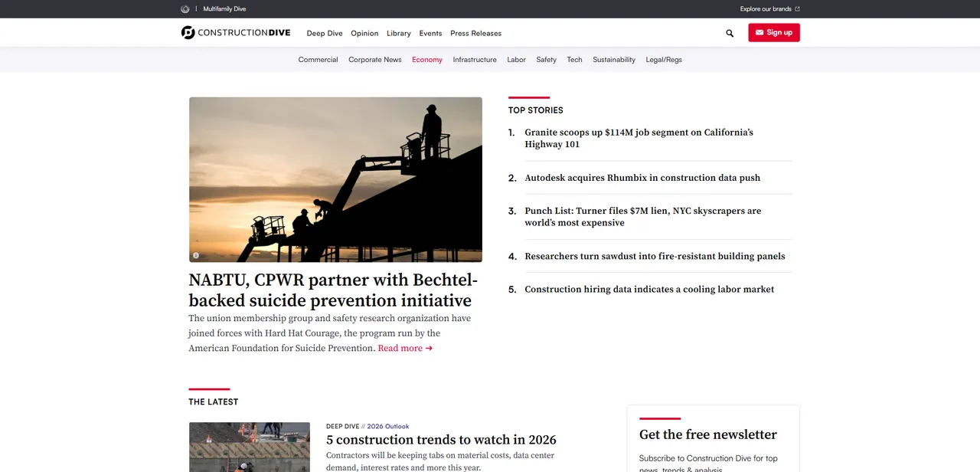Screen dimensions: 980x472
Task: Go to the Multifamily Dive link
Action: click(x=224, y=9)
